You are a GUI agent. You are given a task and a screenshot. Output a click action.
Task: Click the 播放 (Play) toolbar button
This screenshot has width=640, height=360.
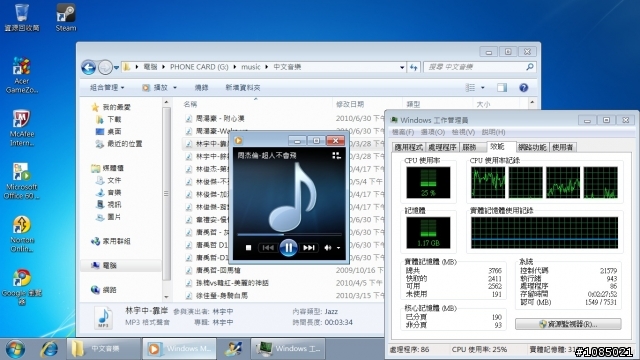point(155,87)
